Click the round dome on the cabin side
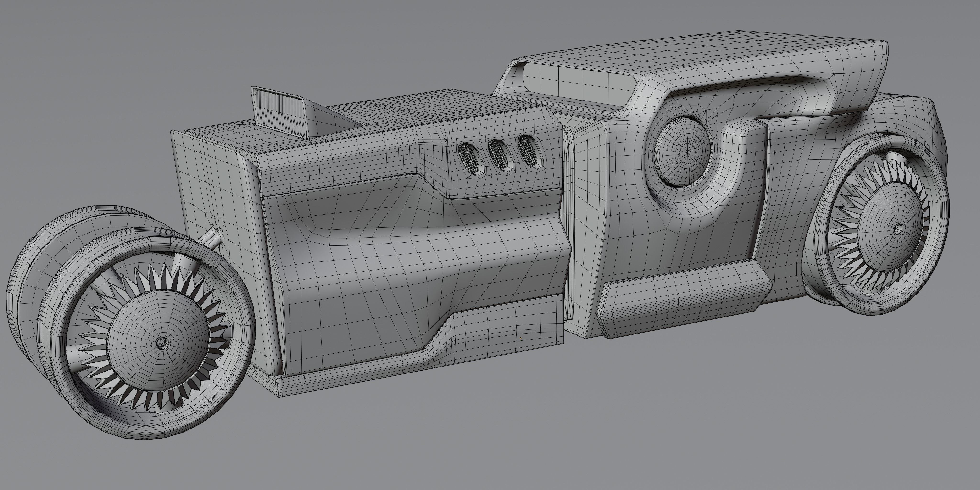 [682, 151]
